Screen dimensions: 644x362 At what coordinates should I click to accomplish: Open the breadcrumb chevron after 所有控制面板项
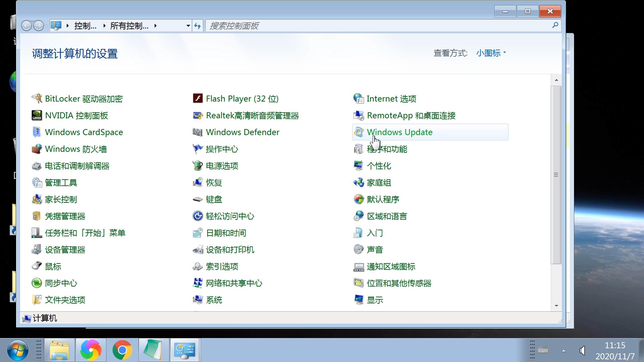click(x=155, y=25)
